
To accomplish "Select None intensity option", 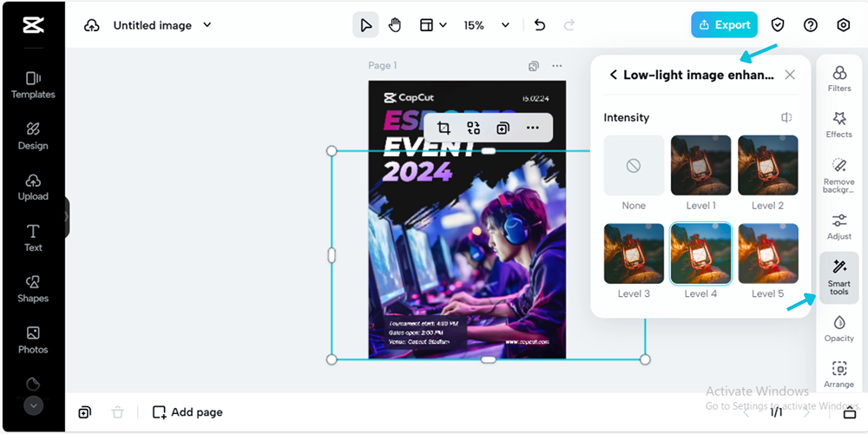I will [634, 166].
